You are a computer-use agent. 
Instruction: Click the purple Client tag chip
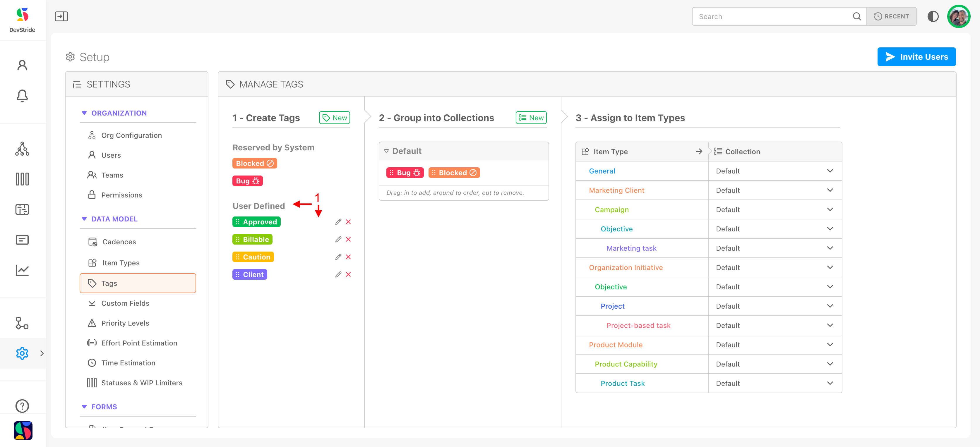pos(250,274)
